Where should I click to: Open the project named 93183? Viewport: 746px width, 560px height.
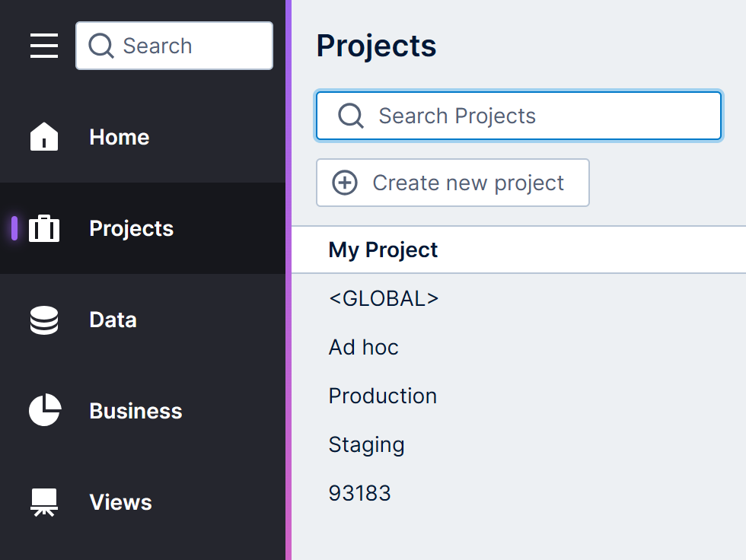360,493
